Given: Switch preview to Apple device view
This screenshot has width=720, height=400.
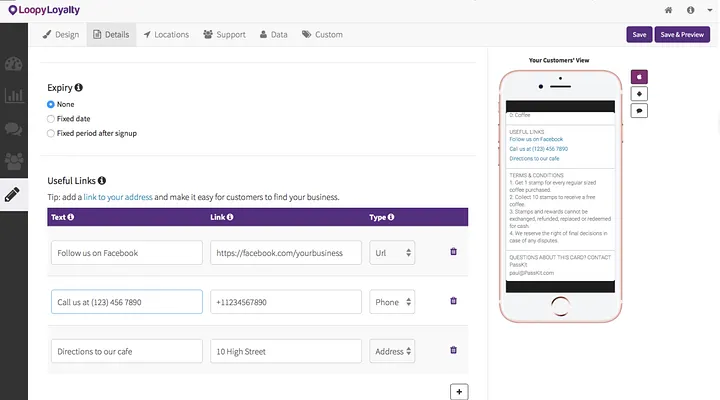Looking at the screenshot, I should [639, 77].
